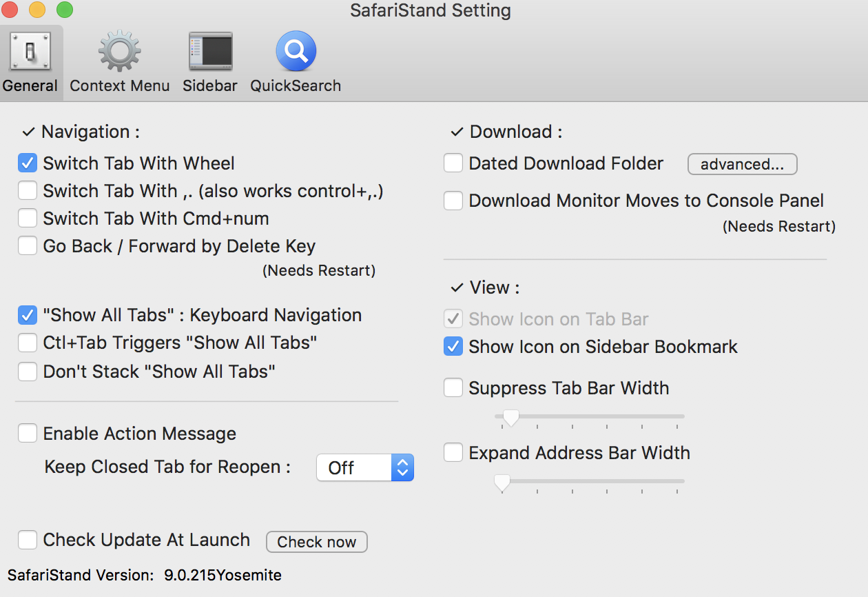Enable Go Back / Forward by Delete Key
This screenshot has height=597, width=868.
[x=28, y=246]
